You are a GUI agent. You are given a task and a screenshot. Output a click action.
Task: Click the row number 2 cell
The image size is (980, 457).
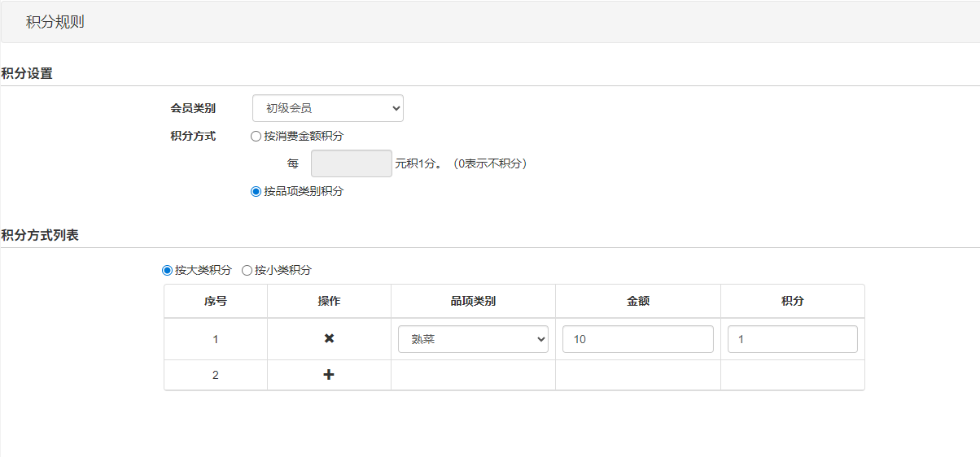click(216, 375)
